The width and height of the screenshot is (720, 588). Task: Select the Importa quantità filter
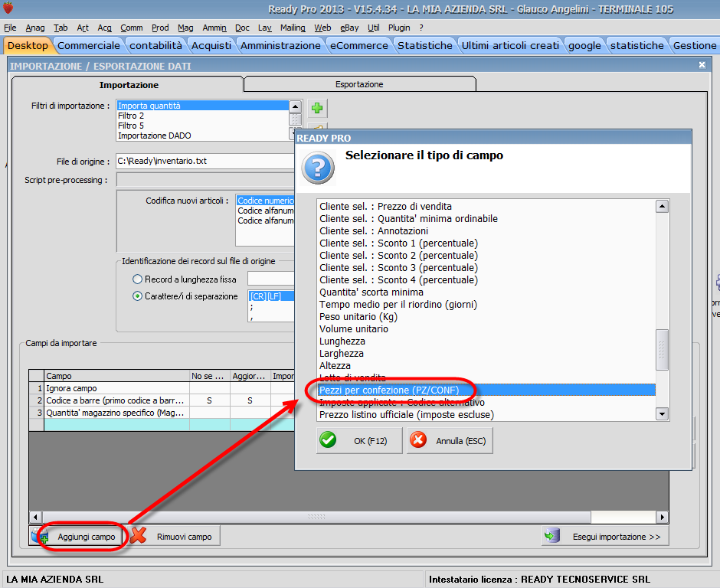pos(202,106)
